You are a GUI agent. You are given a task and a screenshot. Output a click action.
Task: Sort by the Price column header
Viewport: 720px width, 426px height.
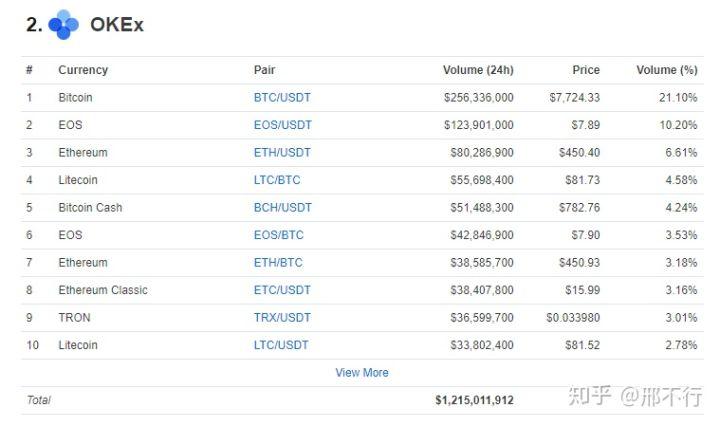tap(586, 70)
